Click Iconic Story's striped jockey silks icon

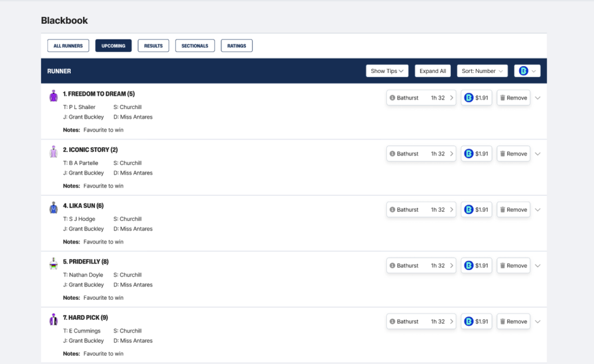tap(53, 152)
